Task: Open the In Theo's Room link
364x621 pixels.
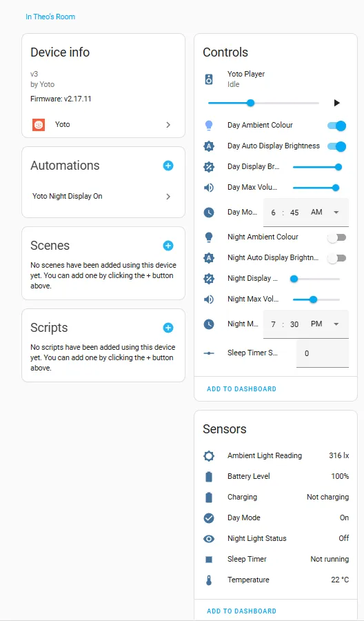Action: click(50, 17)
